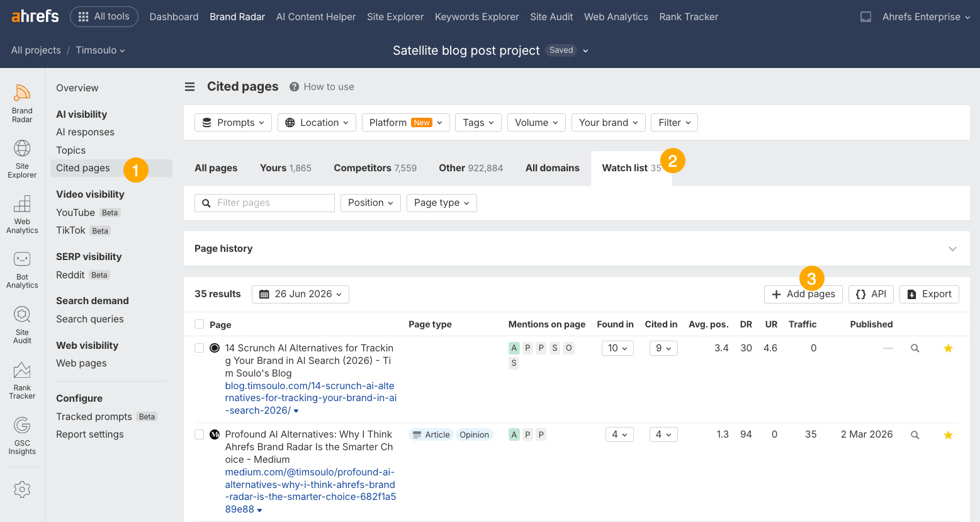Click the display icon near Ahrefs Enterprise
The image size is (980, 522).
click(x=866, y=17)
